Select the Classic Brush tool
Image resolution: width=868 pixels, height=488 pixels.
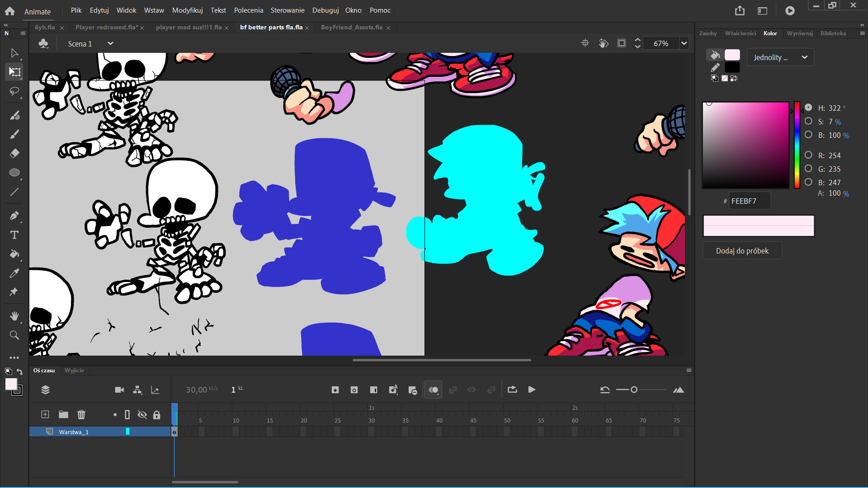tap(14, 134)
